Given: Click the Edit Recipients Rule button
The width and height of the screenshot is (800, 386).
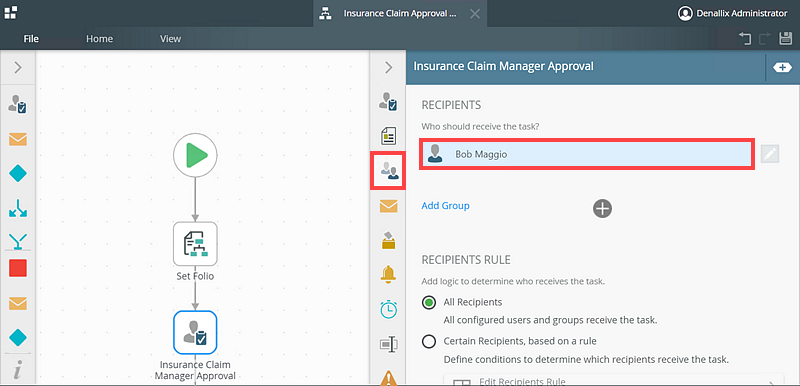Looking at the screenshot, I should 613,381.
